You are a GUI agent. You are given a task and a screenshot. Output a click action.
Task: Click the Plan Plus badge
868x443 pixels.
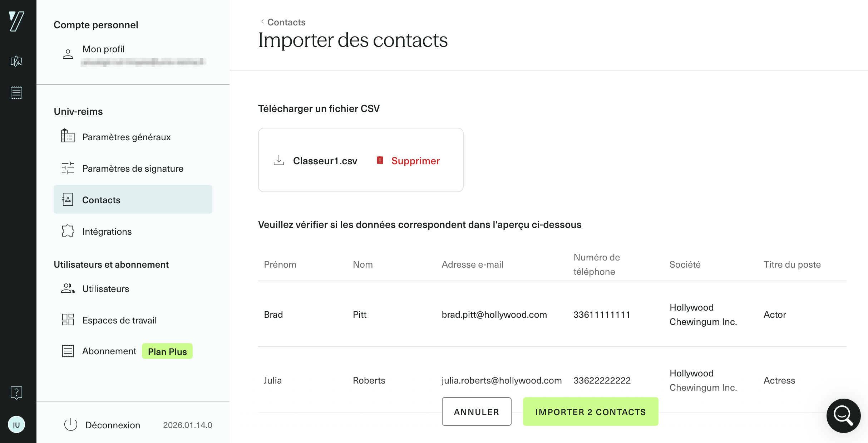[x=167, y=351]
